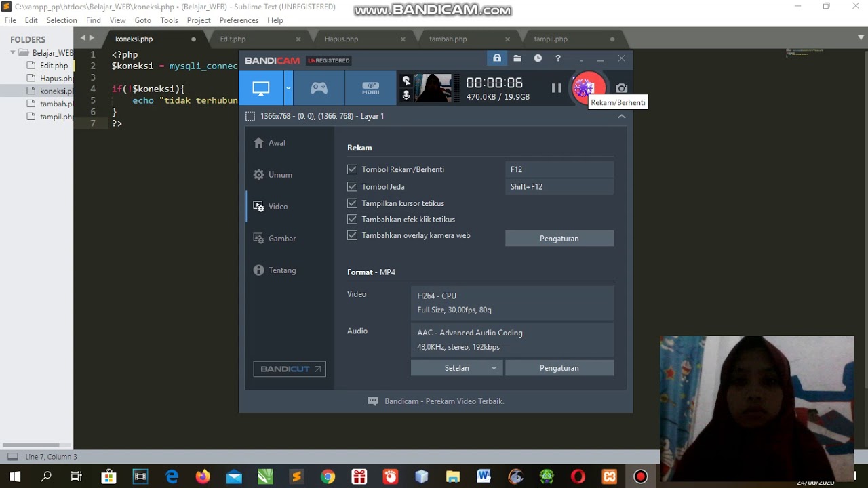Open Microsoft Word from the taskbar
Image resolution: width=868 pixels, height=488 pixels.
[484, 477]
